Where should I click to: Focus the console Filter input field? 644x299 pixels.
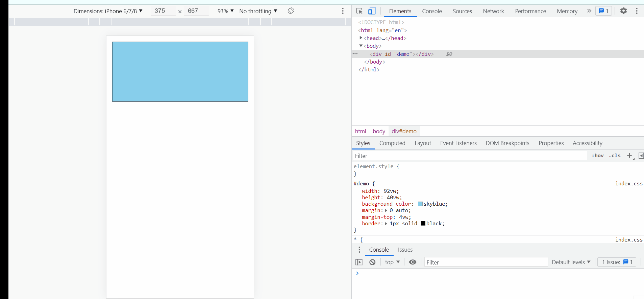pyautogui.click(x=486, y=262)
